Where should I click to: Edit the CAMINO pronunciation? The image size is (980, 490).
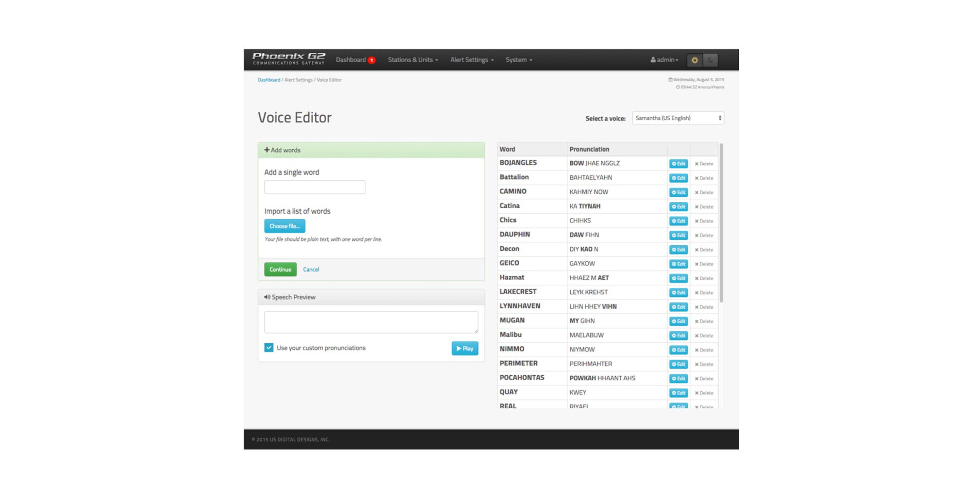tap(678, 193)
